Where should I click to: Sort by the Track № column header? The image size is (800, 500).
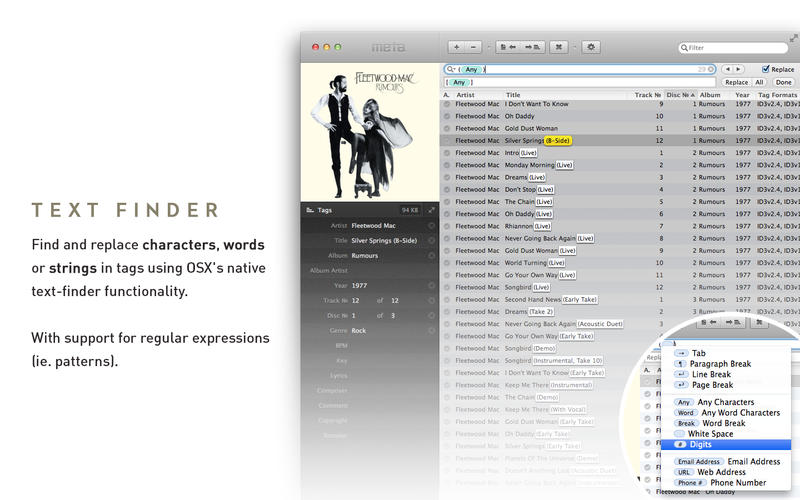[x=645, y=95]
